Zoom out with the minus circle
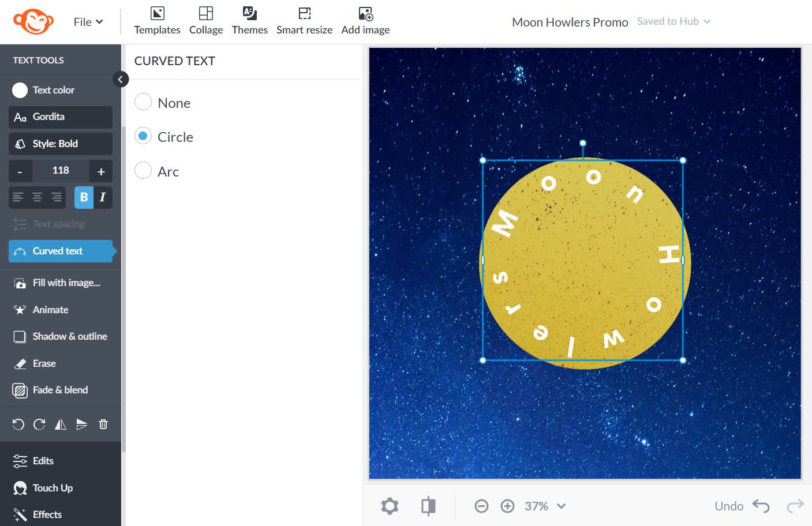 481,506
